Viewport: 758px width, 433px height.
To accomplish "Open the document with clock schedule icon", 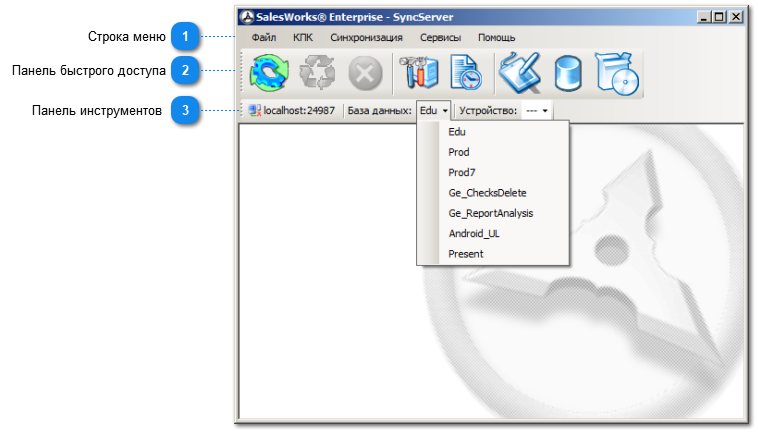I will point(466,72).
